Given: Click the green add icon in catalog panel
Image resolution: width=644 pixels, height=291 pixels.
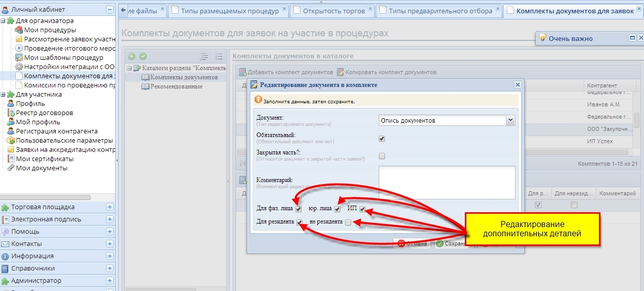Looking at the screenshot, I should click(132, 56).
